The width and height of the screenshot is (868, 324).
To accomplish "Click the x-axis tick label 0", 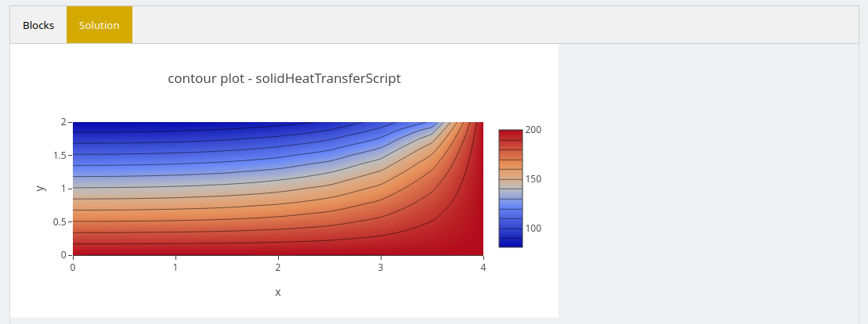I will (x=73, y=268).
